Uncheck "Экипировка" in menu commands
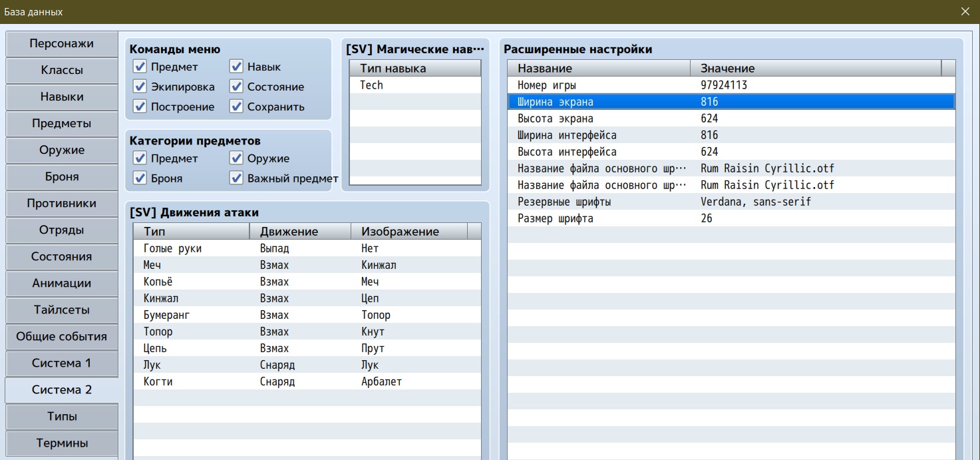 point(140,87)
